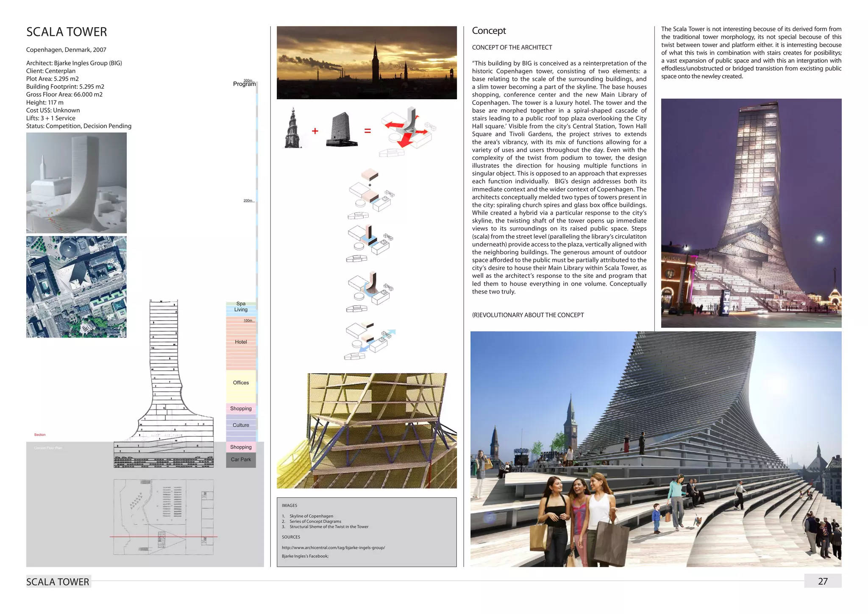This screenshot has width=868, height=614.
Task: Click the Spa program bar
Action: point(241,304)
